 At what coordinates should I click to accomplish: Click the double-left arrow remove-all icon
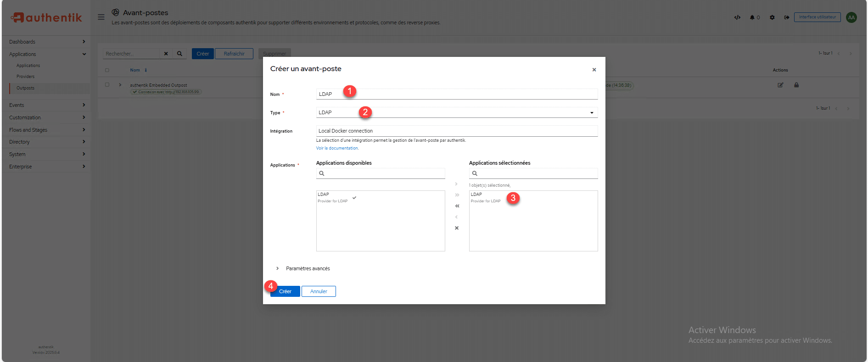pyautogui.click(x=457, y=206)
